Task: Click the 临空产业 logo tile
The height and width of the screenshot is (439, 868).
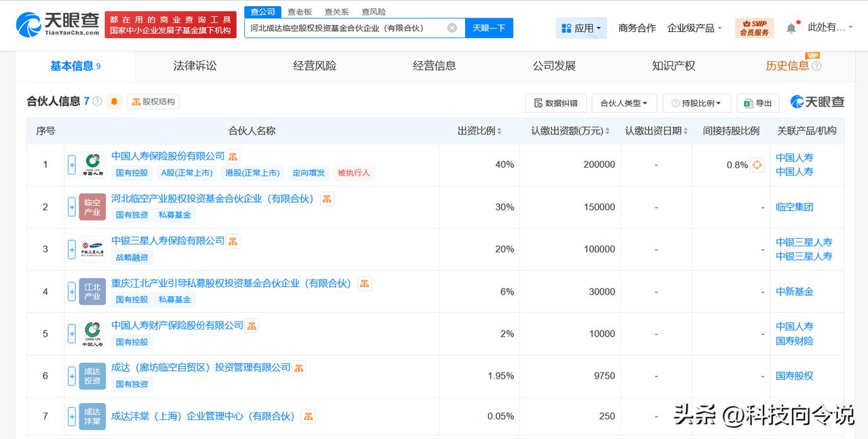Action: pyautogui.click(x=92, y=207)
